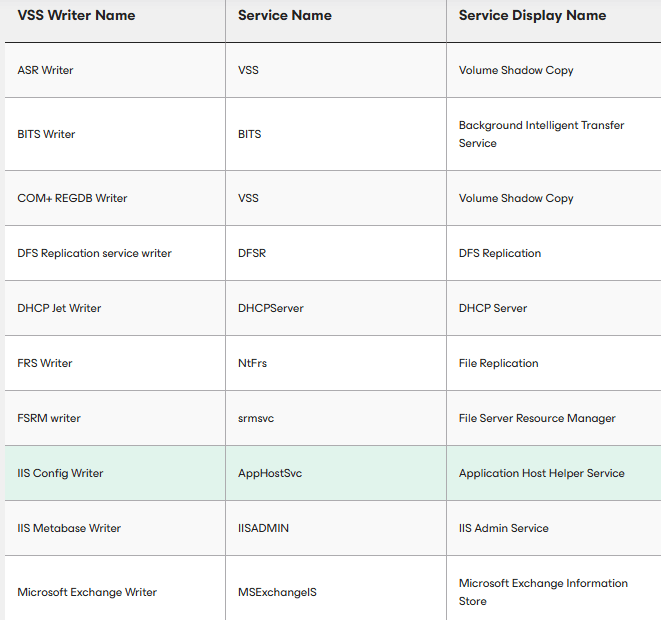
Task: Click Background Intelligent Transfer Service cell
Action: [554, 134]
